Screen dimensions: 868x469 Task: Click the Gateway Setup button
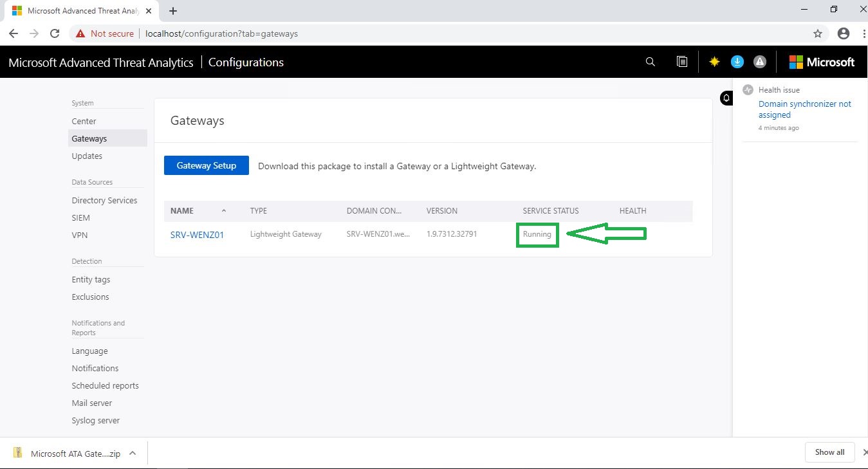pos(207,165)
